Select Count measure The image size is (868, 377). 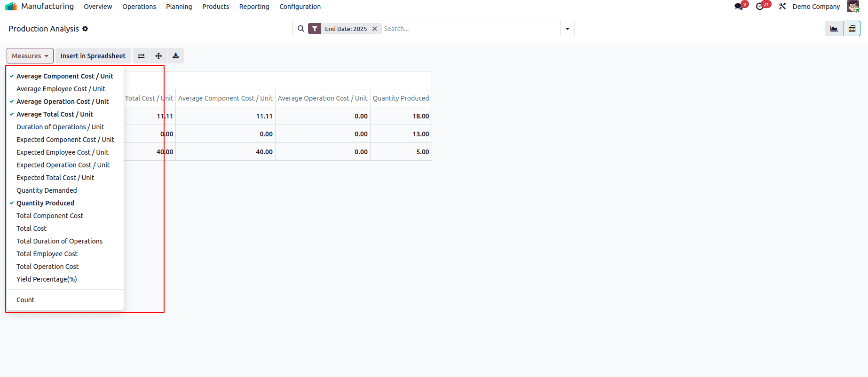pos(65,300)
